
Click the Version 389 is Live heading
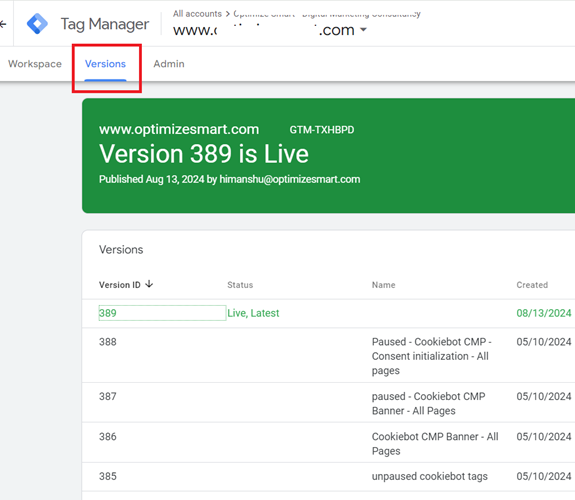(204, 154)
